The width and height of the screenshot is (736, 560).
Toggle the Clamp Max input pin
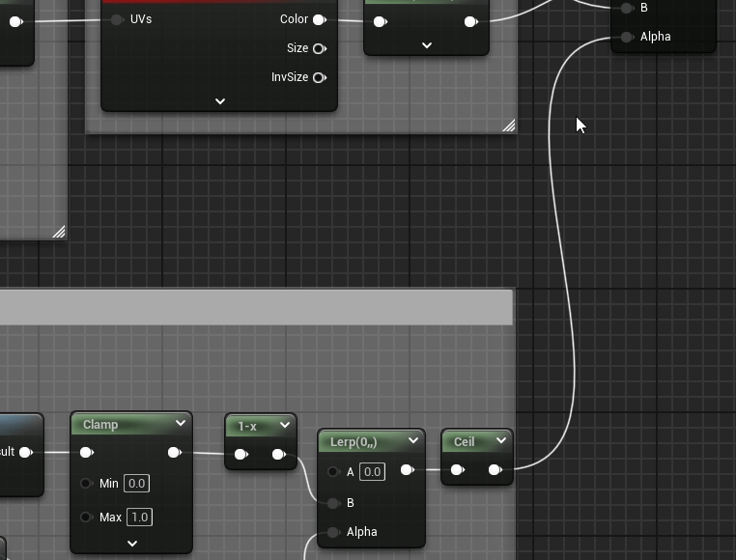tap(87, 518)
